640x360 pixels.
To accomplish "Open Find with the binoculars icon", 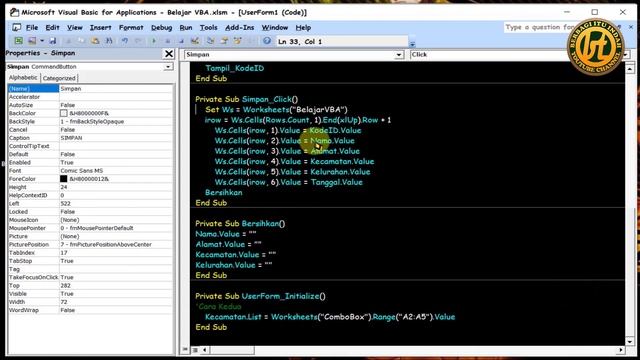I will point(109,41).
